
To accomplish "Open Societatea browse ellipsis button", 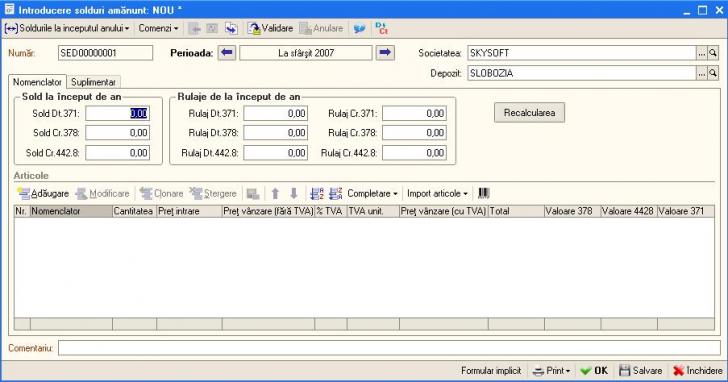I will (702, 53).
